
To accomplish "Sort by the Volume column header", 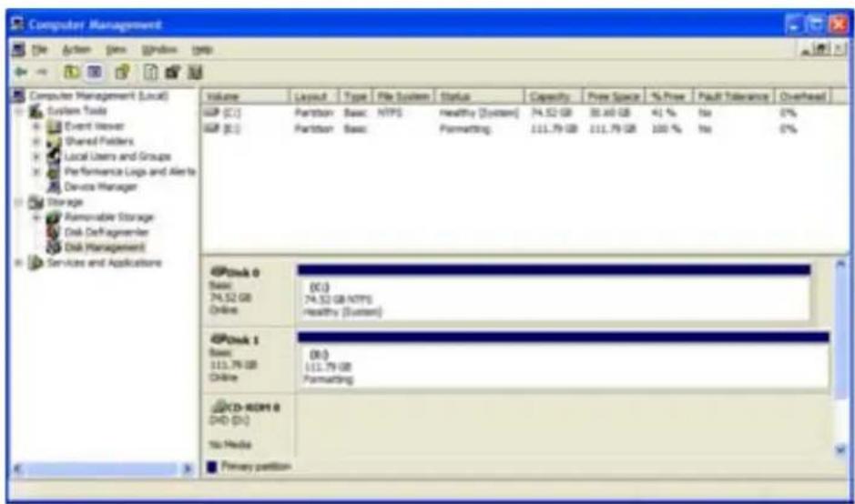I will click(x=245, y=96).
